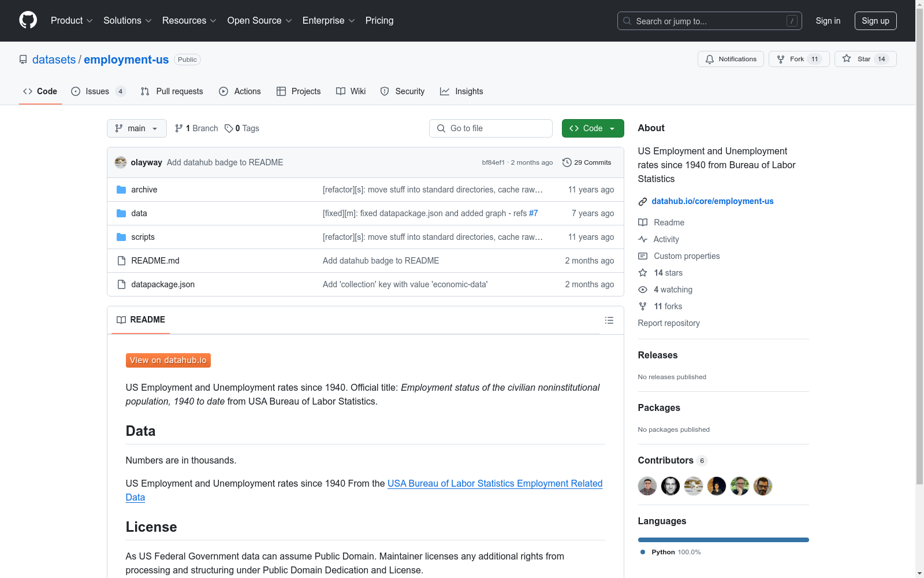Expand the Open Source menu
Screen dimensions: 924x578
(260, 21)
